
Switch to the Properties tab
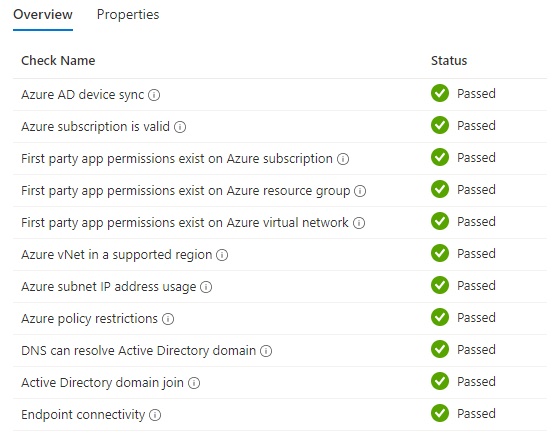128,15
